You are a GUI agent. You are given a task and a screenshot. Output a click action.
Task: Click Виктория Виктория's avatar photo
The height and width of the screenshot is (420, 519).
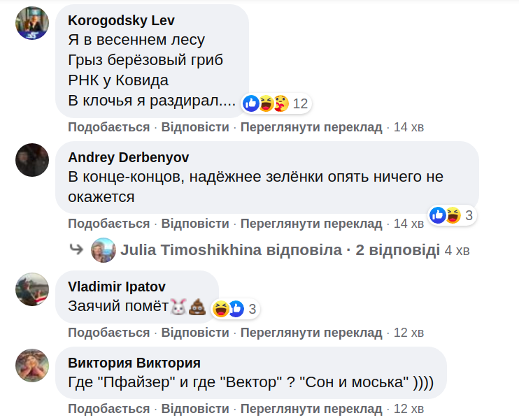coord(32,365)
